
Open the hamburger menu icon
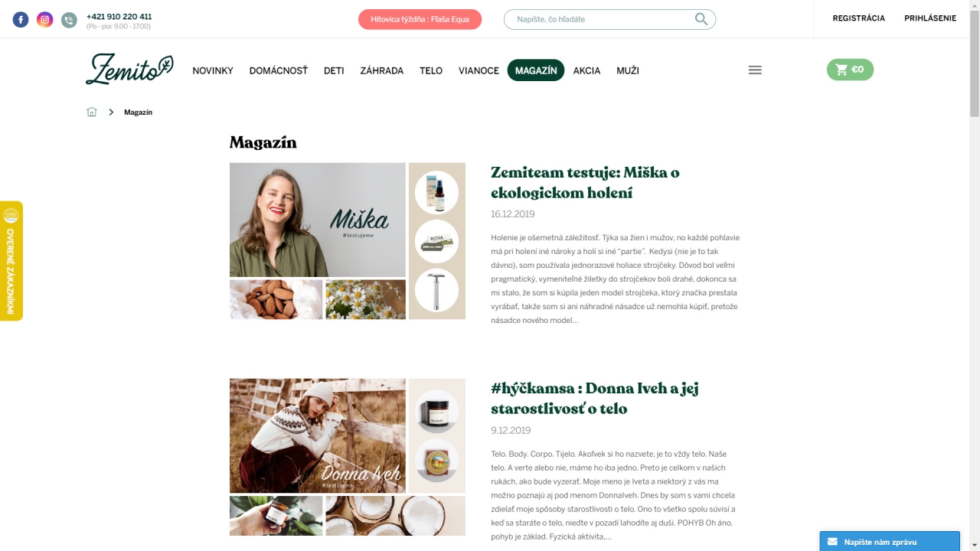click(x=755, y=70)
